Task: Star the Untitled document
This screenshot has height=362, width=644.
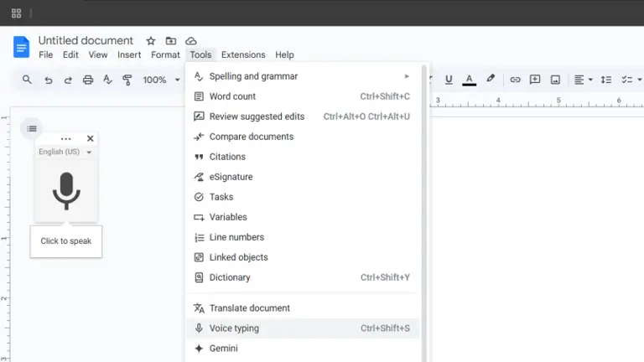Action: (151, 41)
